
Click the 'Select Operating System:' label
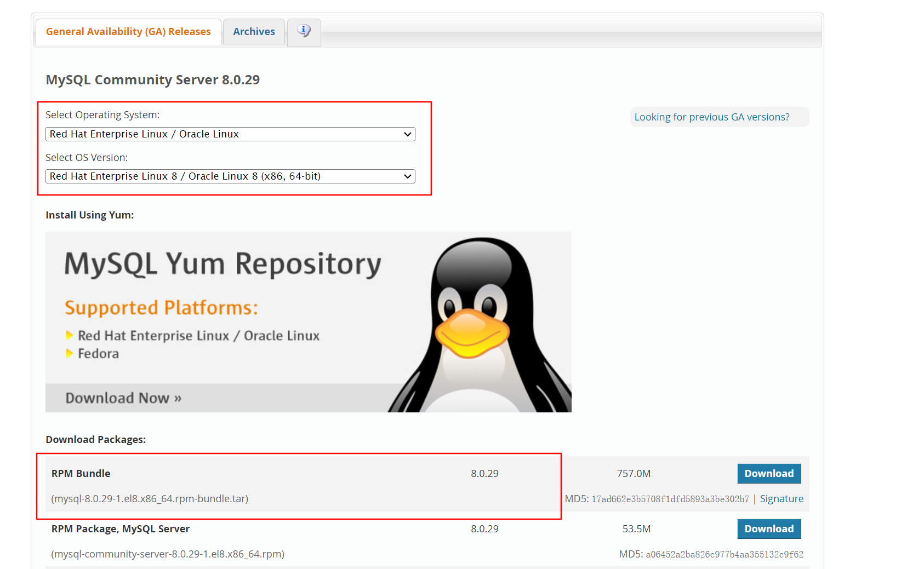coord(102,115)
